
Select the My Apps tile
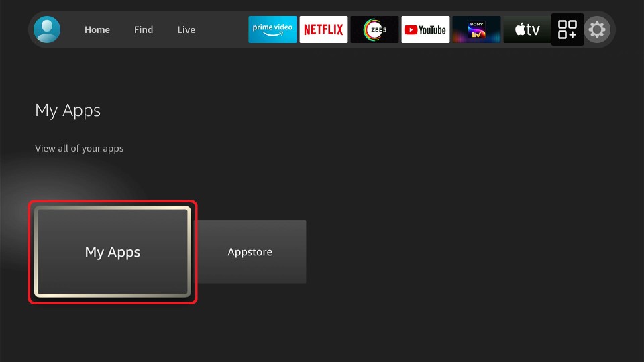113,251
